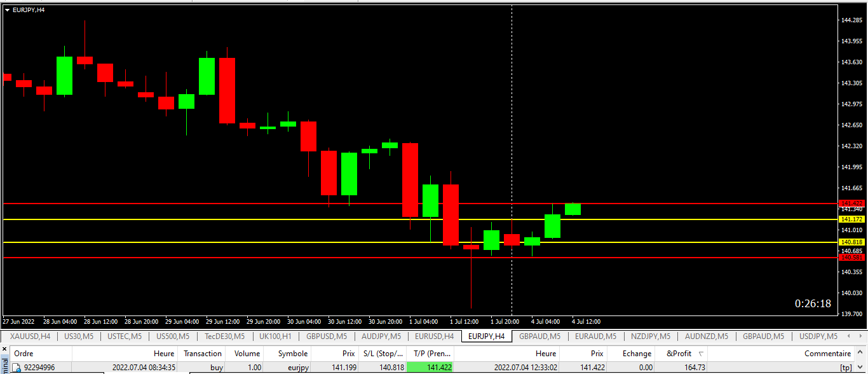
Task: Select the UK100,H1 chart tab
Action: (276, 336)
